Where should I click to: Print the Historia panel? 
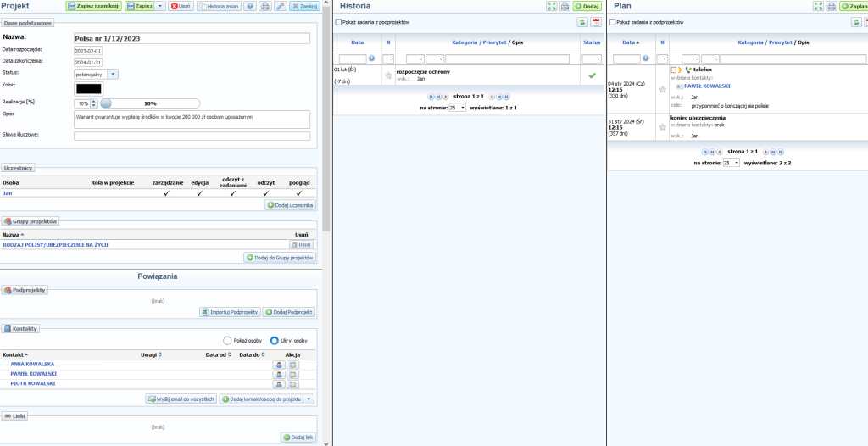click(x=565, y=6)
